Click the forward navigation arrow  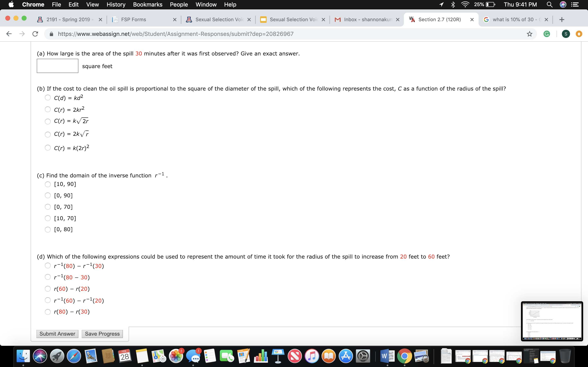click(x=22, y=34)
